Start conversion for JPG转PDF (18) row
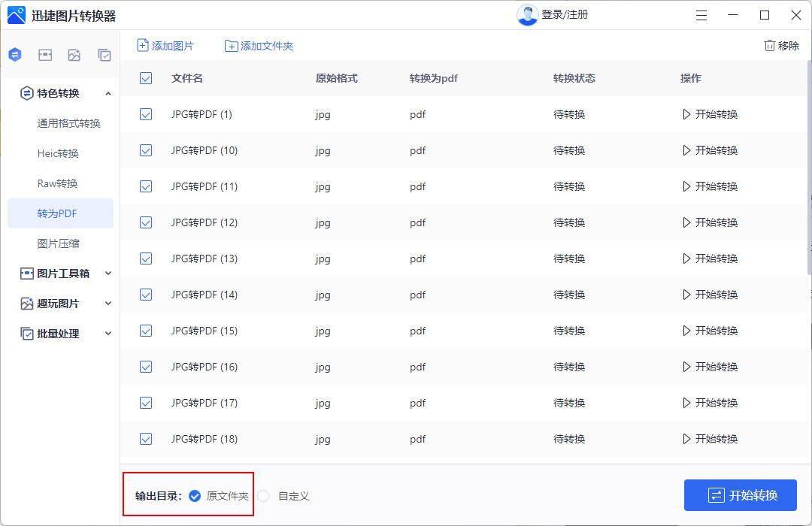The image size is (812, 526). (710, 439)
